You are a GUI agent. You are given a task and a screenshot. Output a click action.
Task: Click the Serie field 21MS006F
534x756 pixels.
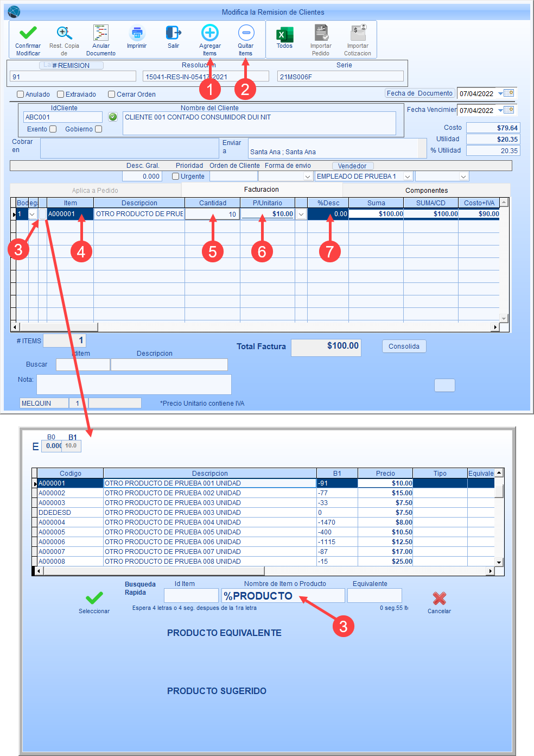pos(340,77)
